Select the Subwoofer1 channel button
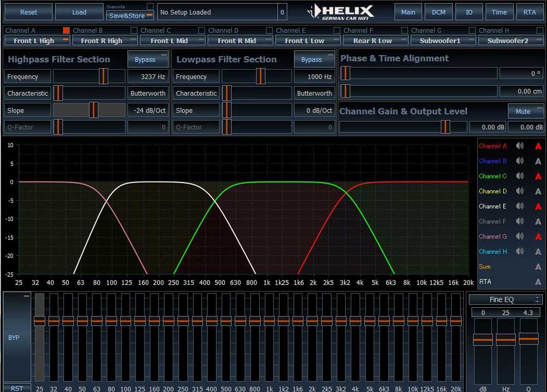This screenshot has width=547, height=392. click(x=444, y=40)
